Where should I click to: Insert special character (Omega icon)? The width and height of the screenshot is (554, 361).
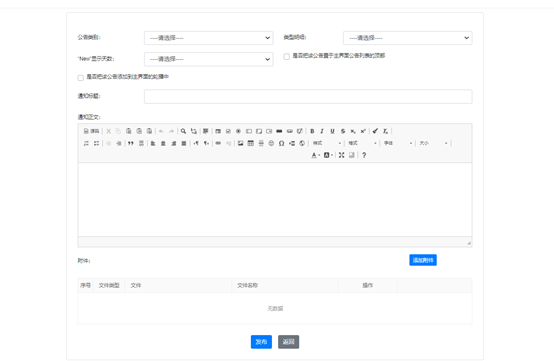pos(282,143)
